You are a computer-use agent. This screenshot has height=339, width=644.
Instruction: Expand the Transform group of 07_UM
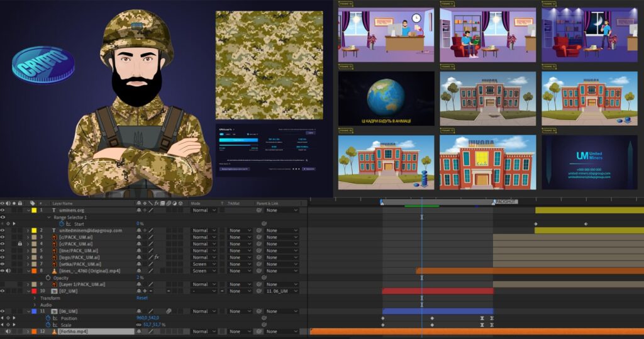point(35,298)
